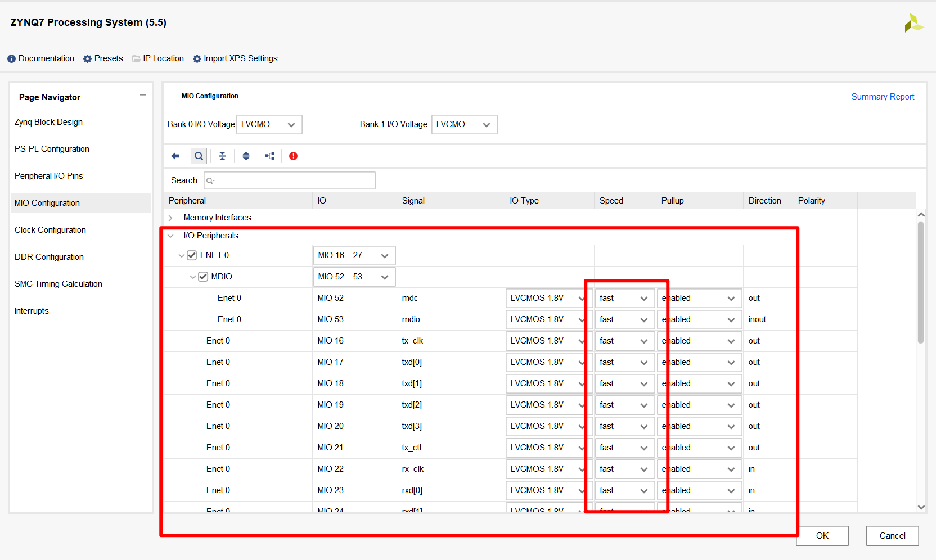Viewport: 936px width, 560px height.
Task: Click the IP Location button
Action: tap(163, 58)
